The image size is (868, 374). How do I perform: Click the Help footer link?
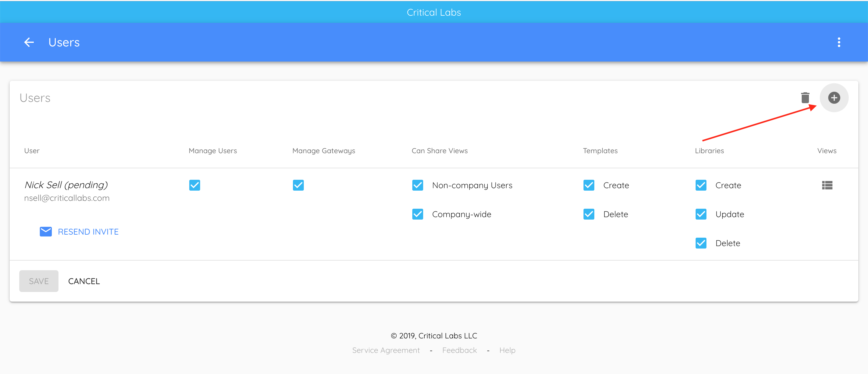[x=507, y=350]
